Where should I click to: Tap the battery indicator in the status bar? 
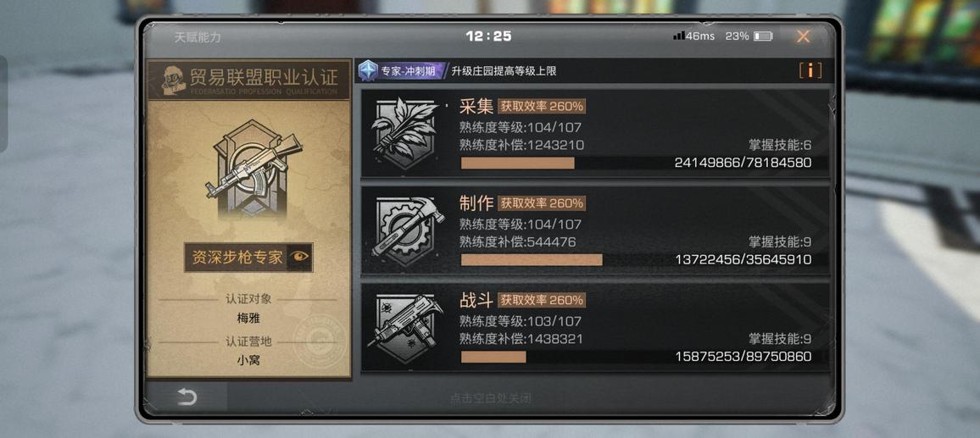click(763, 36)
